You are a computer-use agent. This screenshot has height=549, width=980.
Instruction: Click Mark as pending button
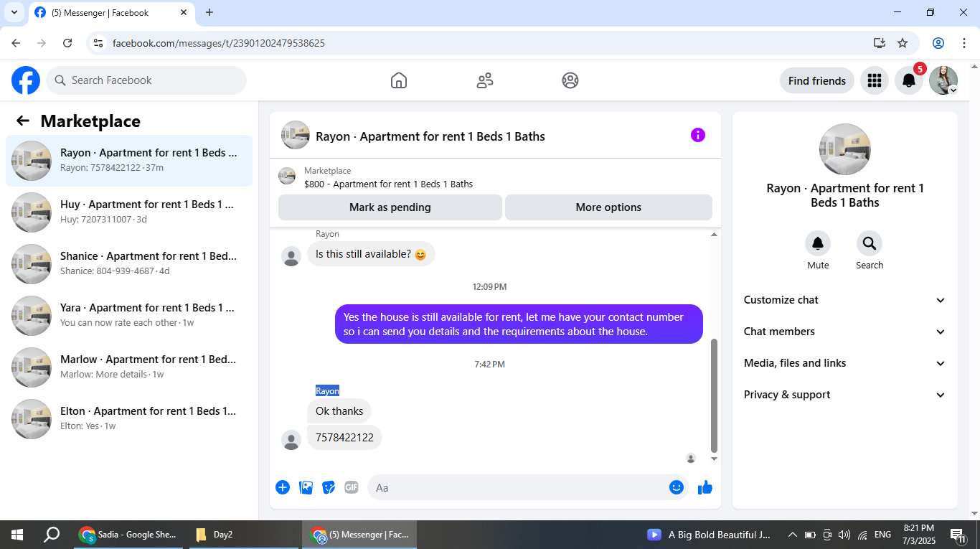pyautogui.click(x=390, y=207)
